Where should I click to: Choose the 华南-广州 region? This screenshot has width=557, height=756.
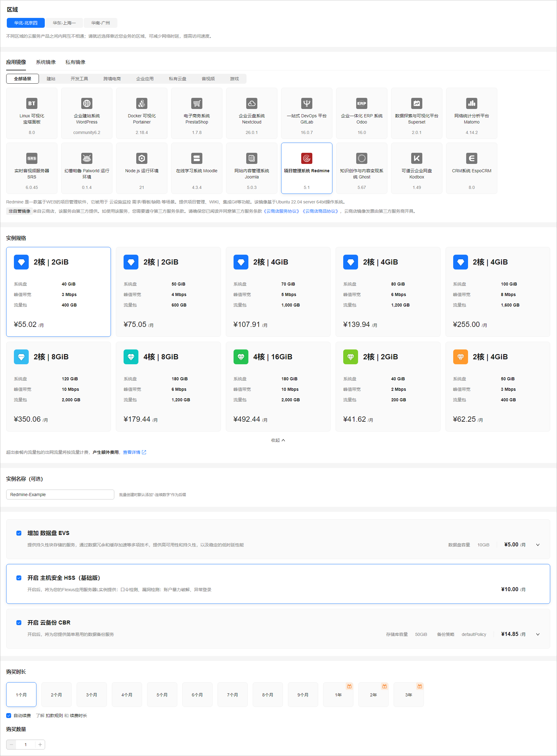point(100,23)
